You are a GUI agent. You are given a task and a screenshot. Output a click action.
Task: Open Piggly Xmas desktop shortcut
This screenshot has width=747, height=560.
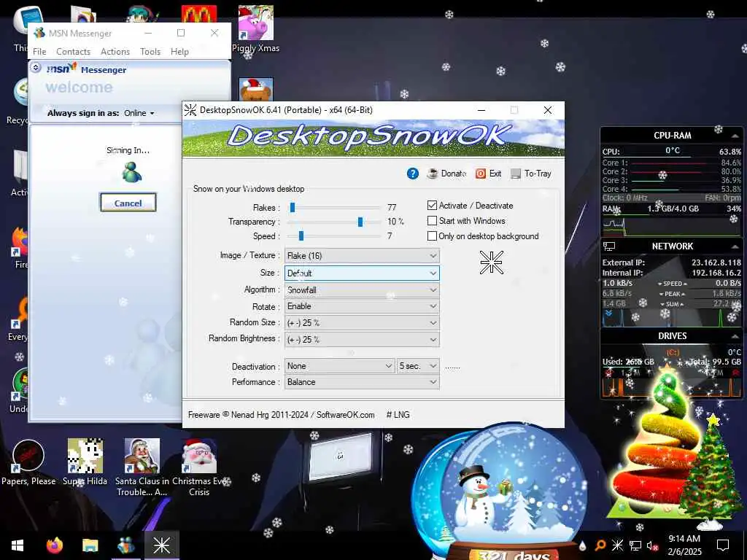tap(256, 28)
